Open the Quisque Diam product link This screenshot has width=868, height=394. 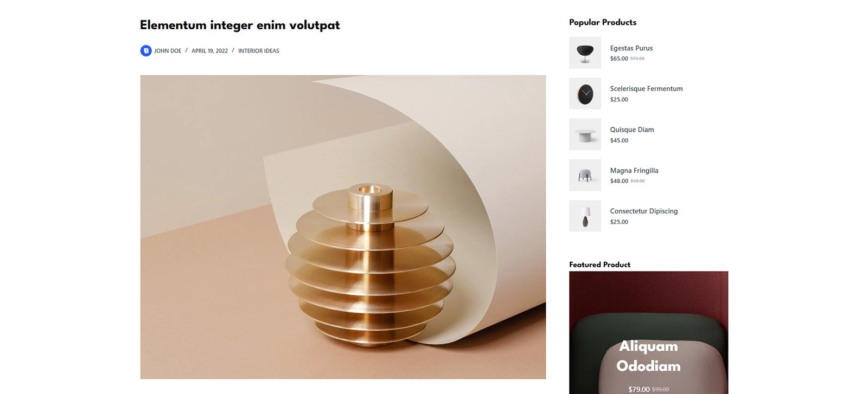[x=632, y=130]
